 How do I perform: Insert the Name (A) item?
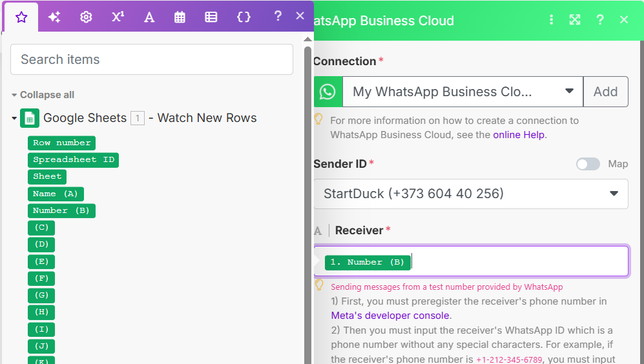click(x=56, y=194)
